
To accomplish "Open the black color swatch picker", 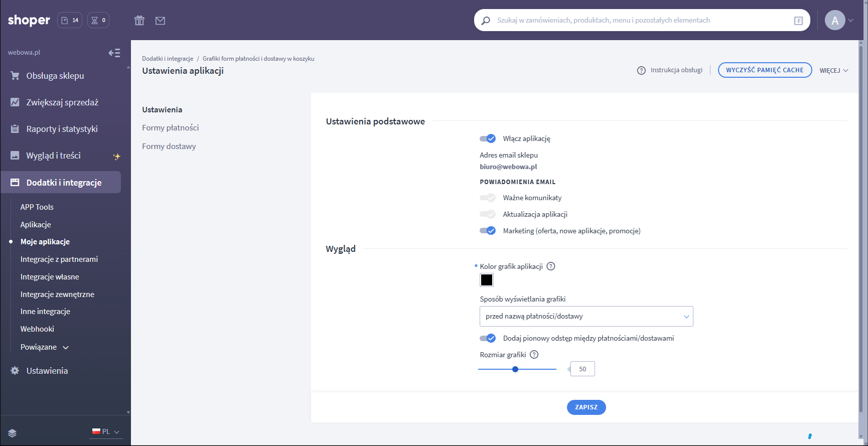I will point(487,280).
